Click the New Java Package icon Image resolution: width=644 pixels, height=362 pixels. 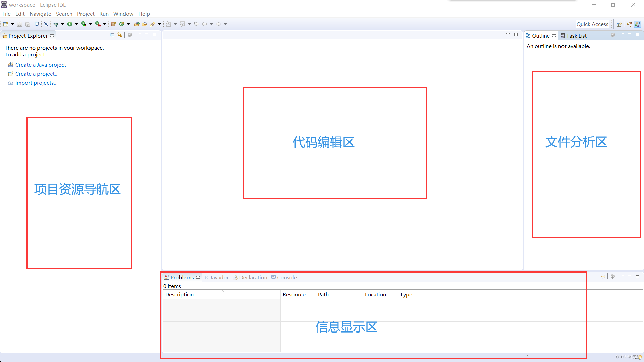click(x=113, y=24)
